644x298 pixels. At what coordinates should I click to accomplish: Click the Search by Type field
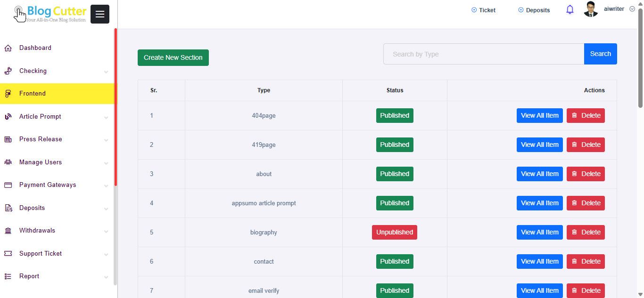pos(483,54)
